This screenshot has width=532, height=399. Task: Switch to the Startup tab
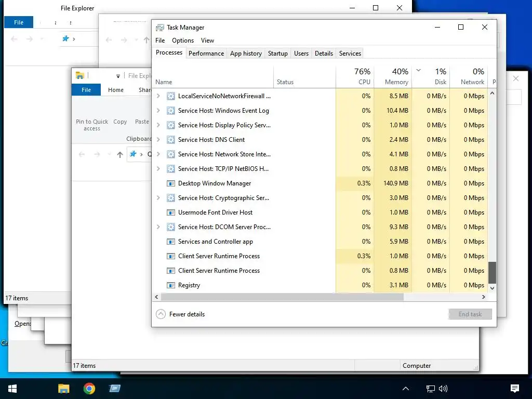pos(278,54)
